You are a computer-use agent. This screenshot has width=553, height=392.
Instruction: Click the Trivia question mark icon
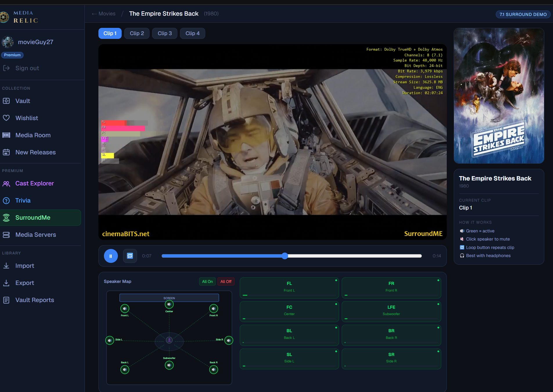(6, 200)
